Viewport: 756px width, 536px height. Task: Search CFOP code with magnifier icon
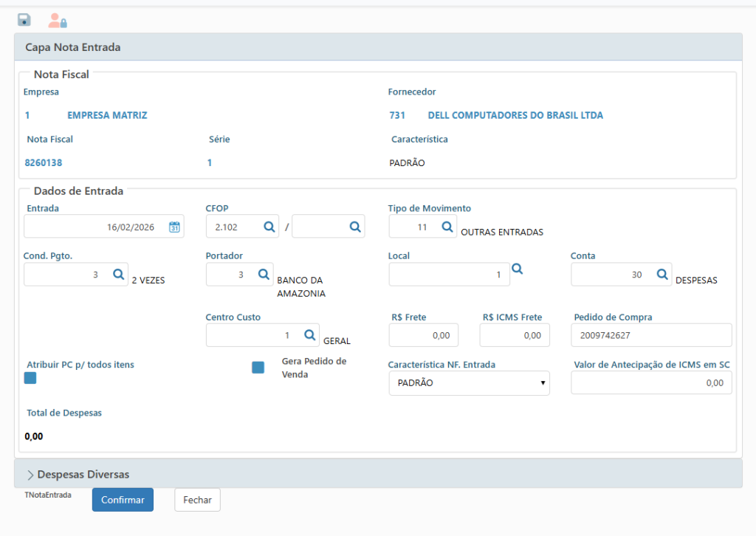point(269,227)
